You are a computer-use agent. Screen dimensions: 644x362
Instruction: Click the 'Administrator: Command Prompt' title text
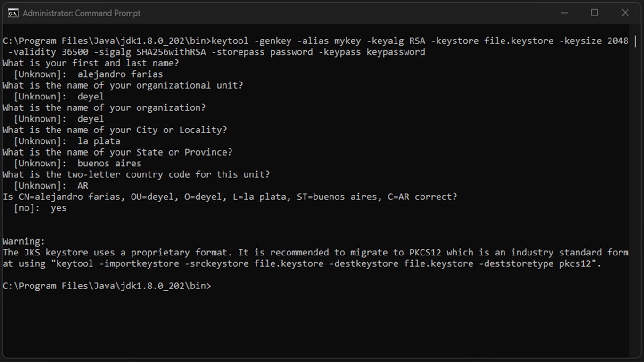click(82, 13)
